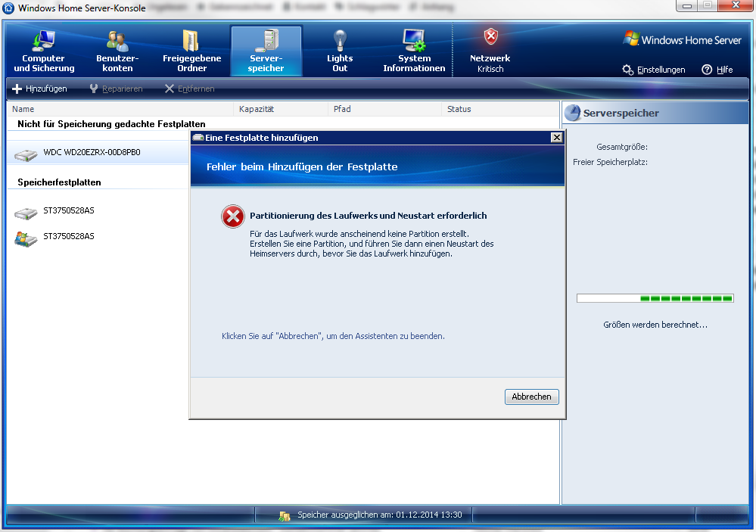
Task: Click the green storage calculation progress bar
Action: tap(655, 299)
